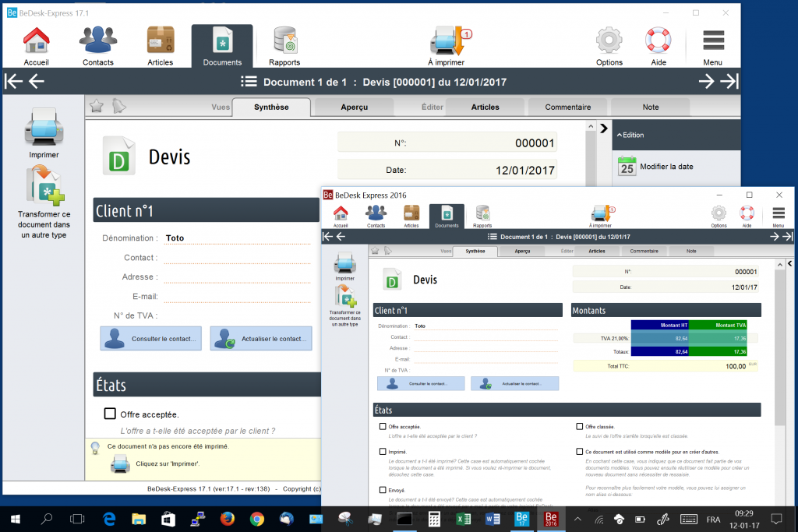
Task: Open Aide lifebuoy in BeDesk-Express 17.1
Action: click(659, 46)
